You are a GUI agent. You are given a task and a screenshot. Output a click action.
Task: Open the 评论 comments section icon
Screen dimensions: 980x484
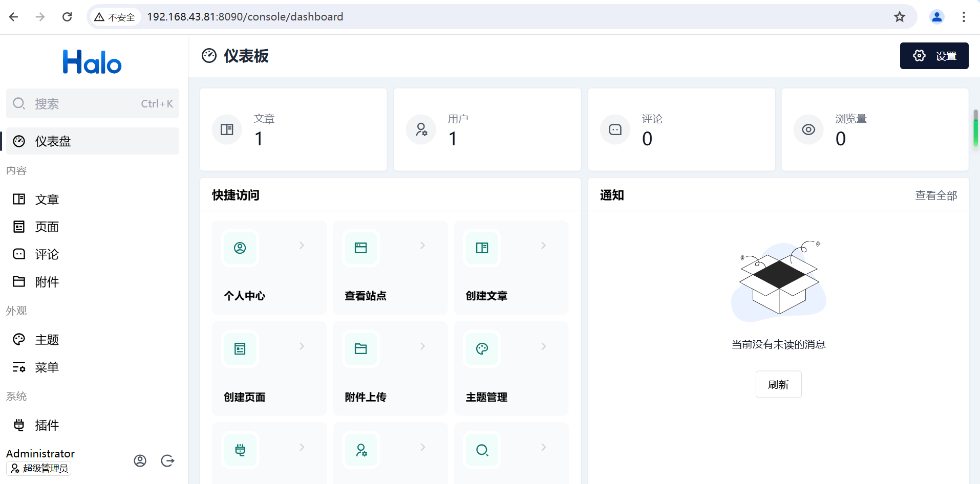(x=19, y=254)
